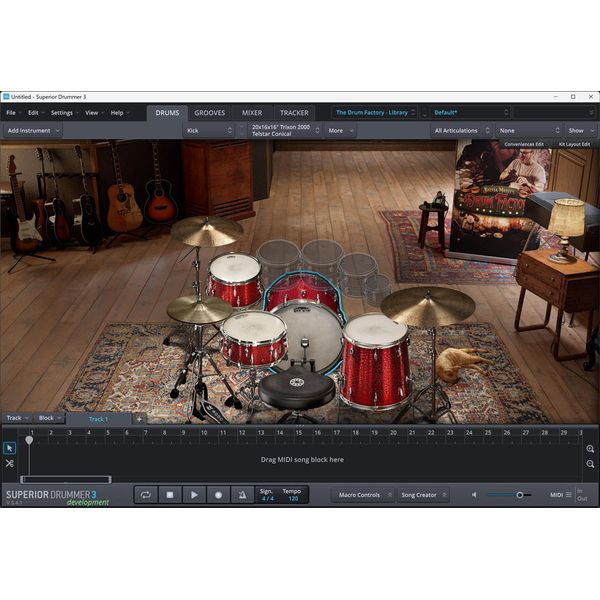Viewport: 600px width, 600px height.
Task: Open The Drum Factory - Library dropdown
Action: tap(374, 112)
